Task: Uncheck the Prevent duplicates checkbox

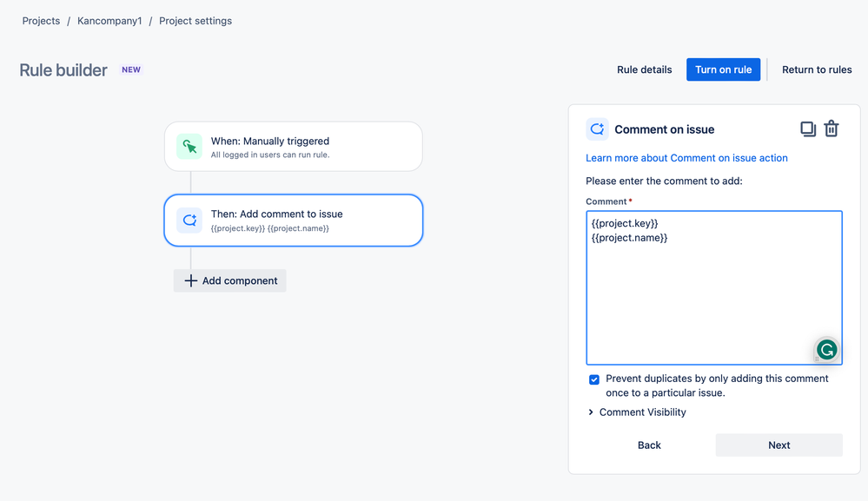Action: click(x=594, y=379)
